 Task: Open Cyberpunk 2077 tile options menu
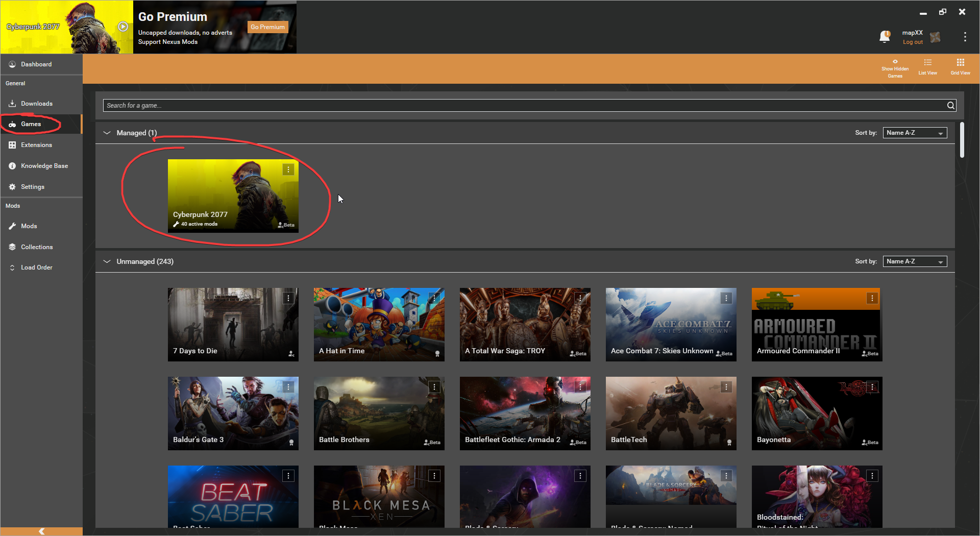click(288, 169)
